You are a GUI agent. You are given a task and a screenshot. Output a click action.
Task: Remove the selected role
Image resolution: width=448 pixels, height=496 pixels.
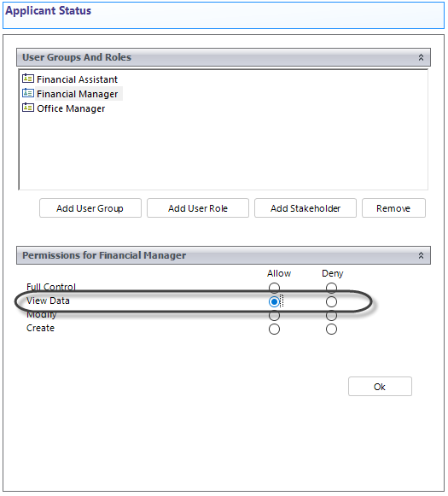[x=393, y=208]
